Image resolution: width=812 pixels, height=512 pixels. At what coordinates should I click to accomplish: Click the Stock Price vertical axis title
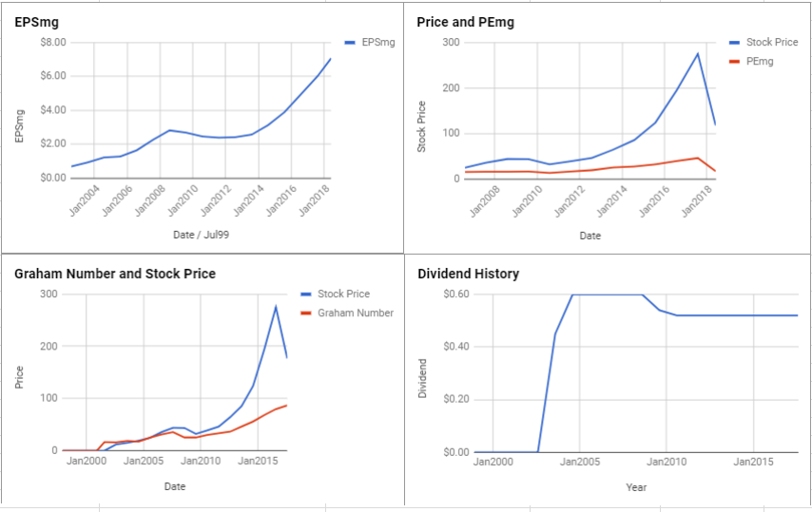(x=421, y=126)
